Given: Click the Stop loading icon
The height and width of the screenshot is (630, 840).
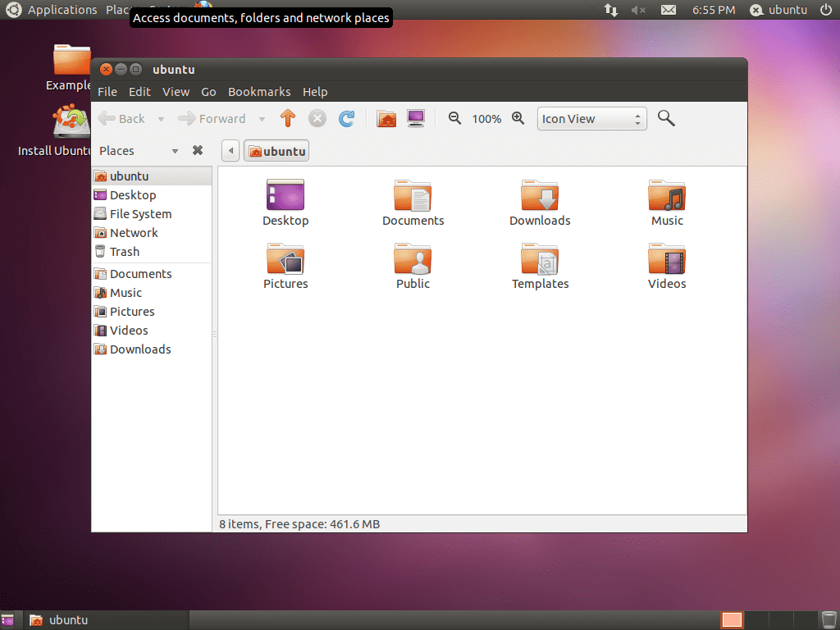Looking at the screenshot, I should (317, 118).
